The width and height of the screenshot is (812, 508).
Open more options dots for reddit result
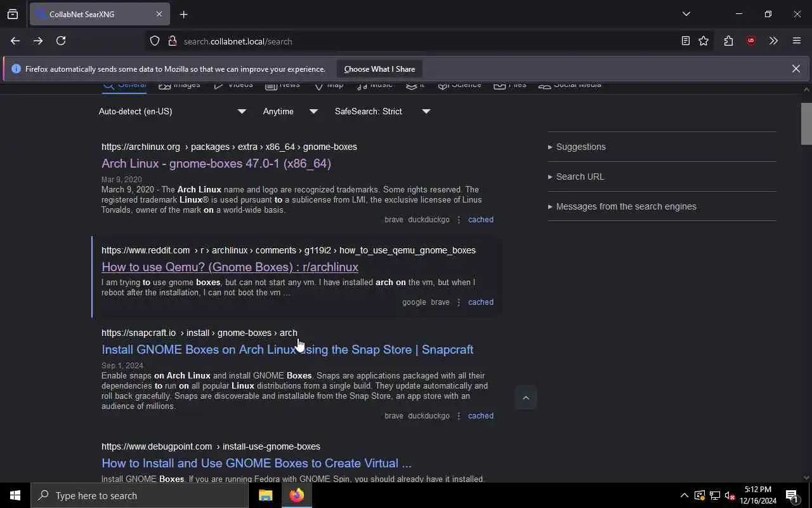459,302
